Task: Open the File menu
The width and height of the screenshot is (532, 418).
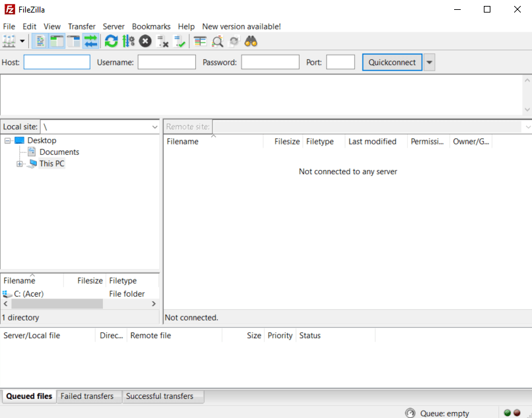Action: click(x=9, y=26)
